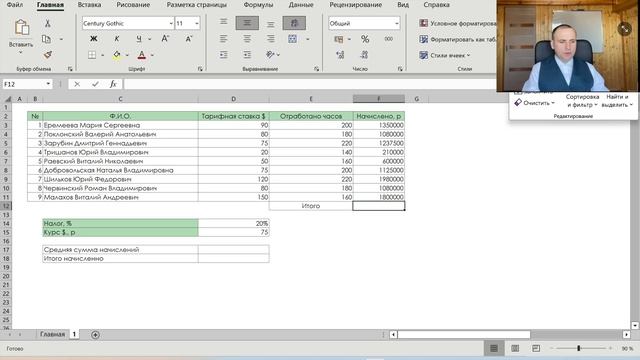Viewport: 640px width, 360px height.
Task: Increase decimal places icon
Action: coord(340,55)
